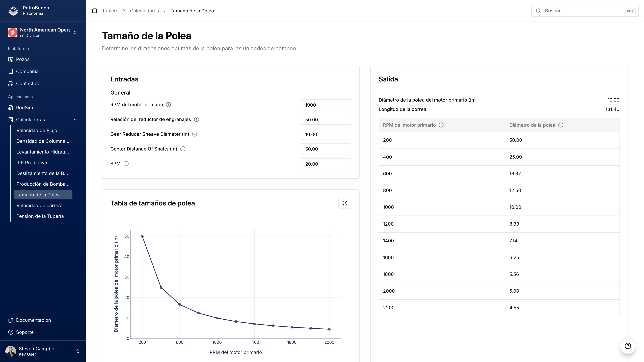
Task: Click info icon for Center Distance Of Shafts
Action: pyautogui.click(x=183, y=149)
